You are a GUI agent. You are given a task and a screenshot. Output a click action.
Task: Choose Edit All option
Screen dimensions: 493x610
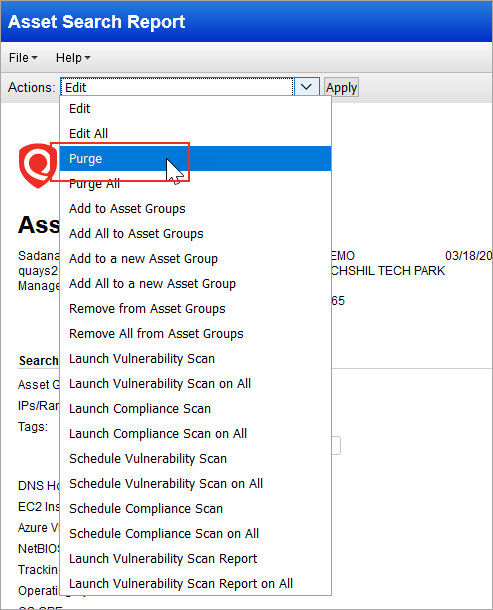(195, 133)
